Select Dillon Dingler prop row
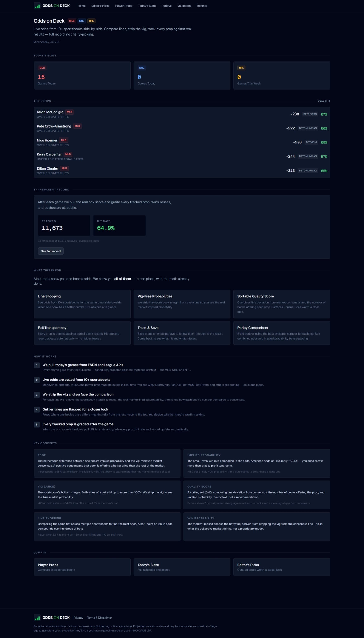Screen dimensions: 364x638 tap(182, 170)
